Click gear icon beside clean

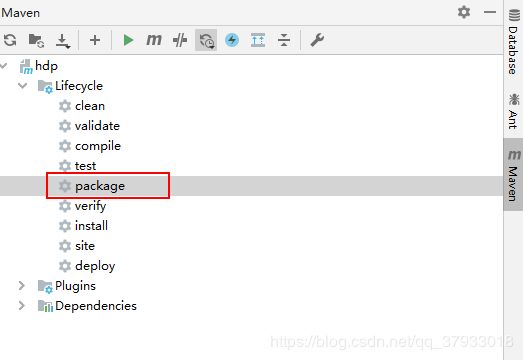coord(65,106)
